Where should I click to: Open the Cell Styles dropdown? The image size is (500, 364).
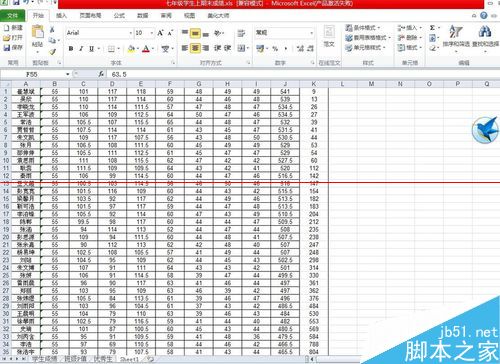[366, 48]
